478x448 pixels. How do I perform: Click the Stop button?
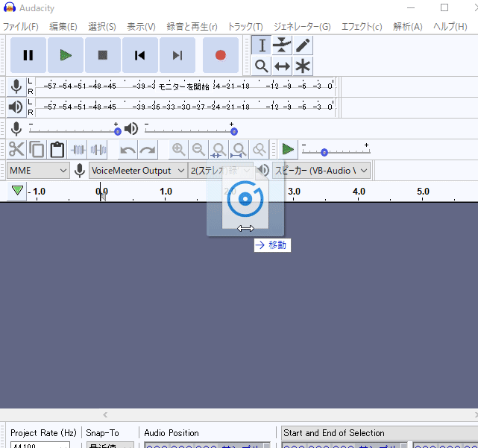[x=103, y=55]
